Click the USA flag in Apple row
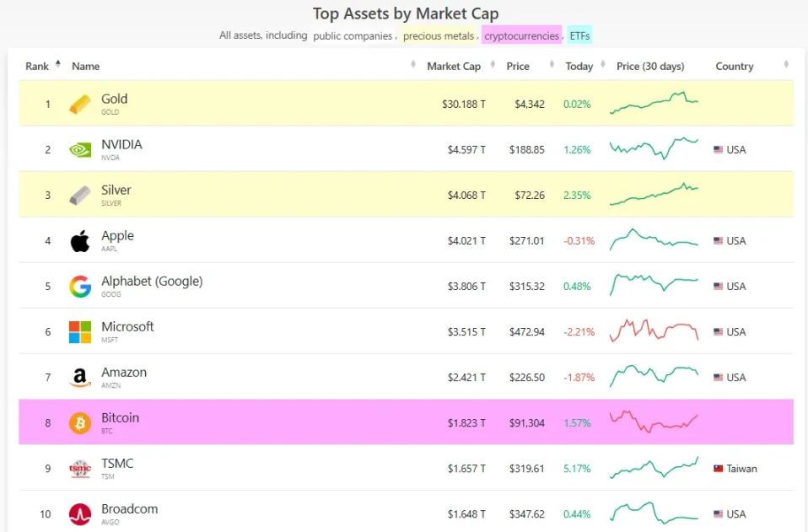The image size is (808, 532). (719, 241)
